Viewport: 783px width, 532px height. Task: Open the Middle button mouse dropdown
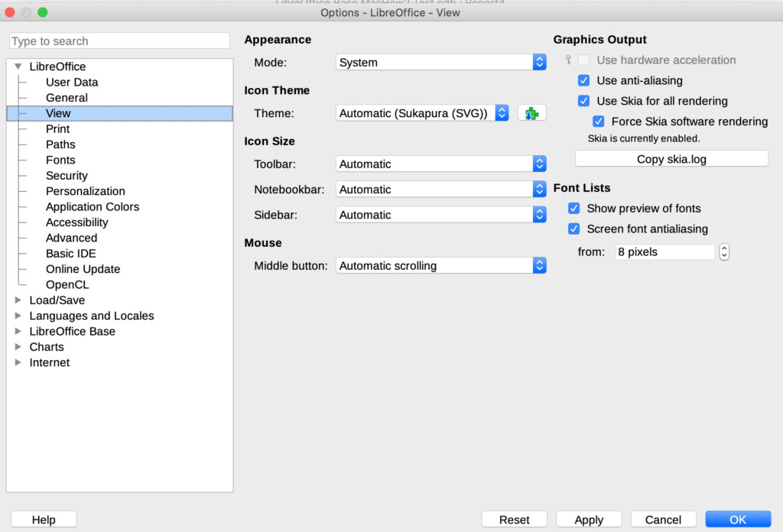441,266
